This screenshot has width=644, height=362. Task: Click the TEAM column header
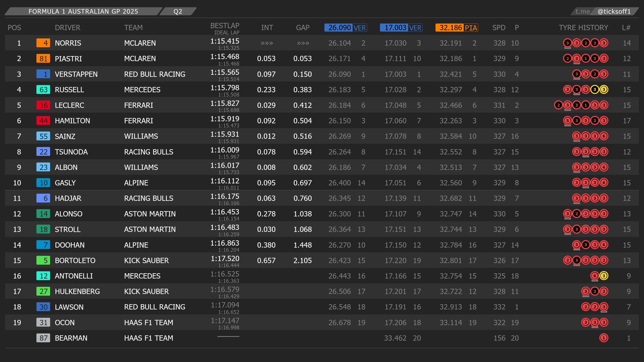tap(133, 28)
